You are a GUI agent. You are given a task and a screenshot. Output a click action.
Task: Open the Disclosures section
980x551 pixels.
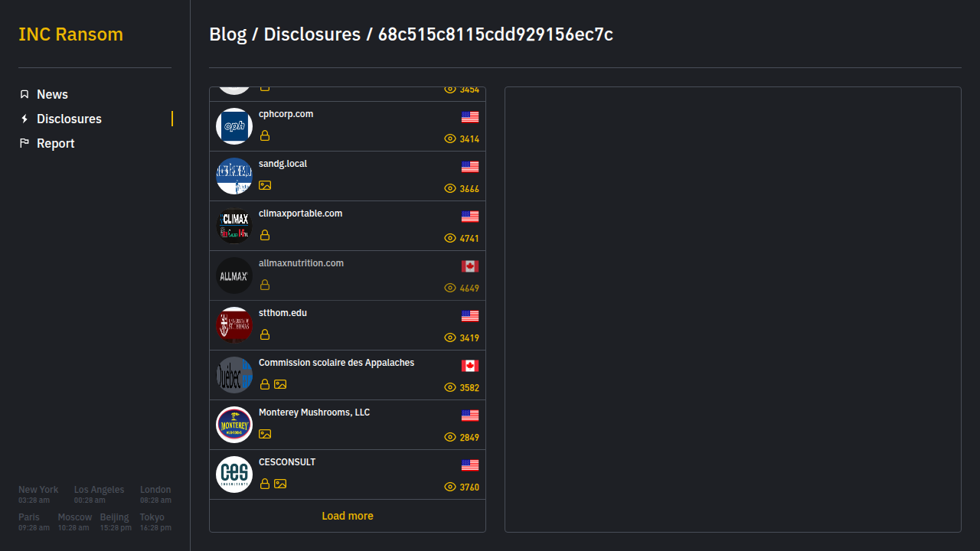click(x=69, y=119)
